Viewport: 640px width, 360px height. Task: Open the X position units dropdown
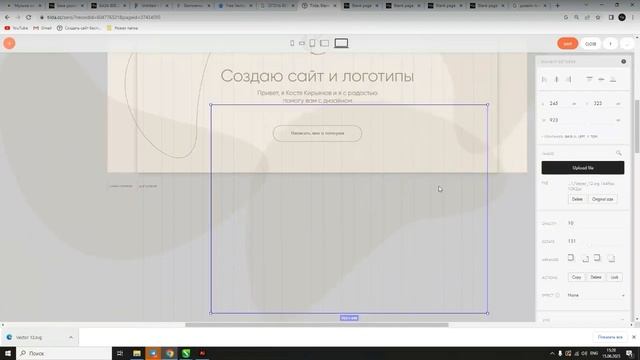(574, 104)
